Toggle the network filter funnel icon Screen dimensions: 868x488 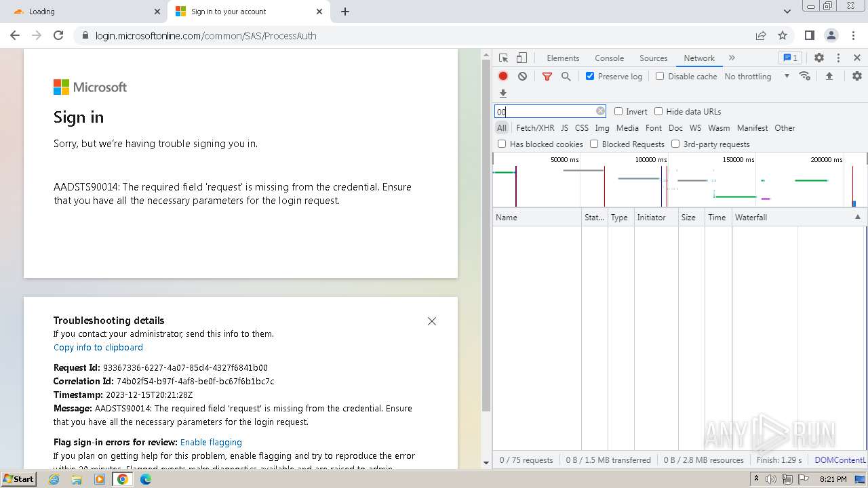[547, 77]
